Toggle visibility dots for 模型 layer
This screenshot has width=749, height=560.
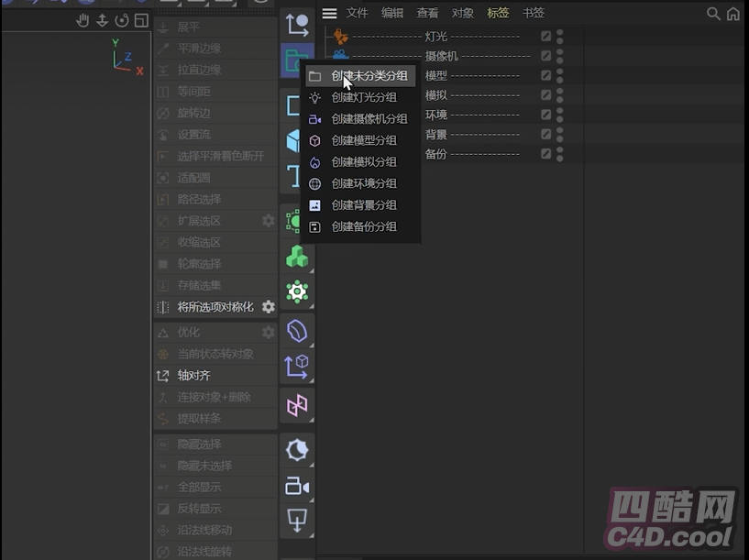pyautogui.click(x=559, y=75)
